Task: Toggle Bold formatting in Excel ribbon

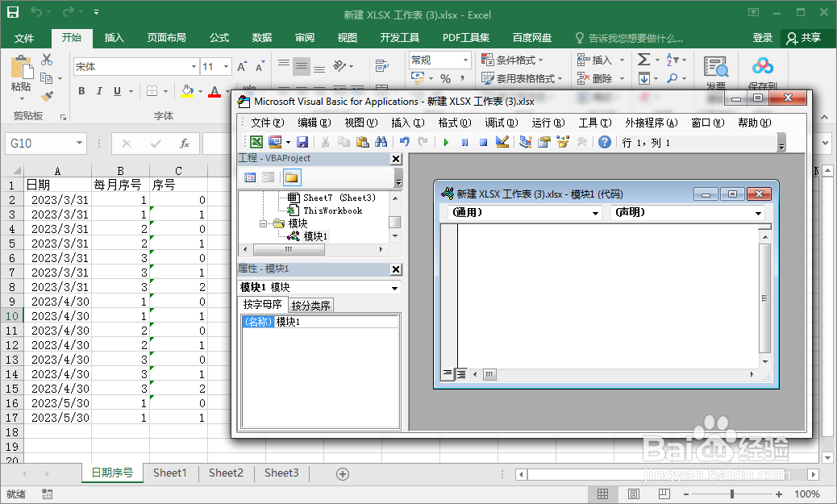Action: (81, 91)
